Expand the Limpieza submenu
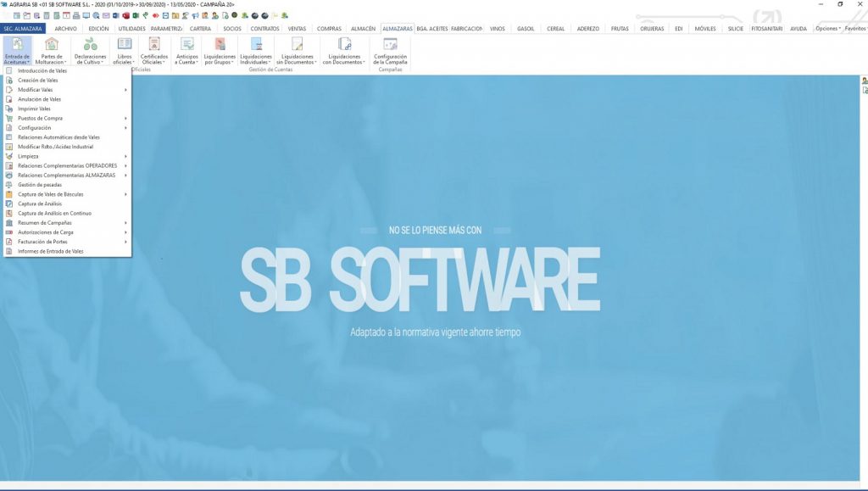Screen dimensions: 868x491 68,156
